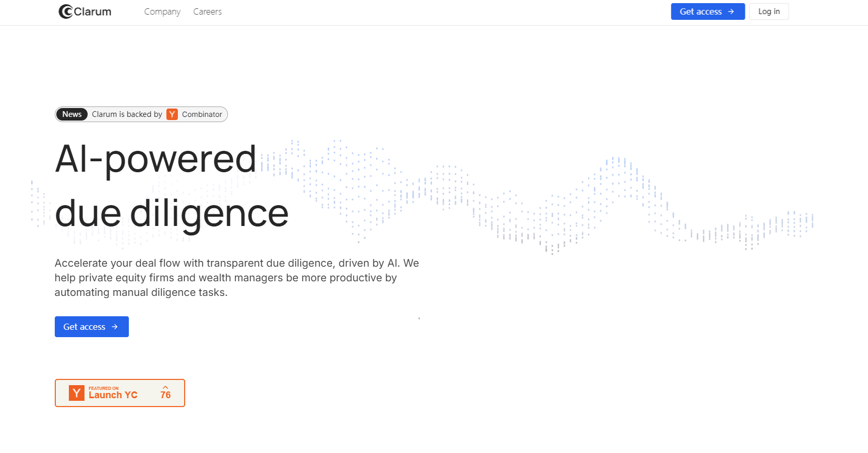This screenshot has height=453, width=868.
Task: Click the orange Y Combinator icon in pill
Action: [x=172, y=114]
